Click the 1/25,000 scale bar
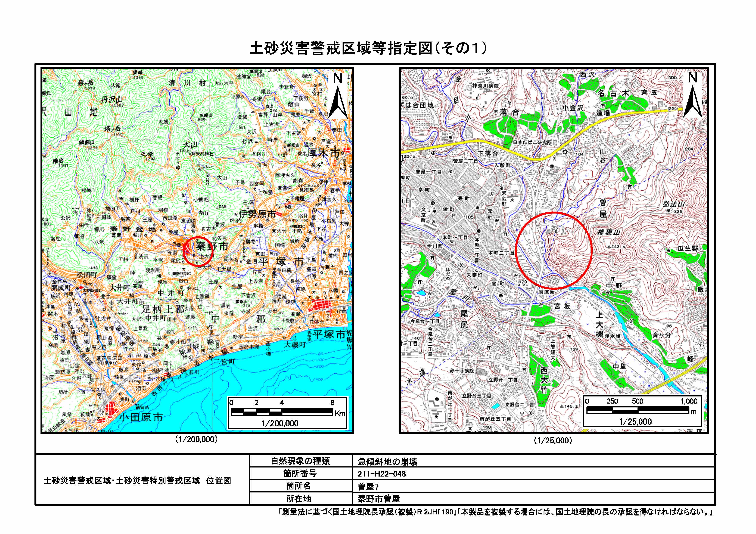 (x=638, y=410)
